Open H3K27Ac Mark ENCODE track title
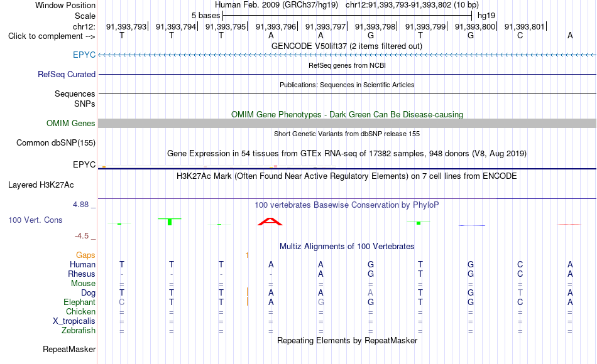The height and width of the screenshot is (364, 597). [x=347, y=176]
